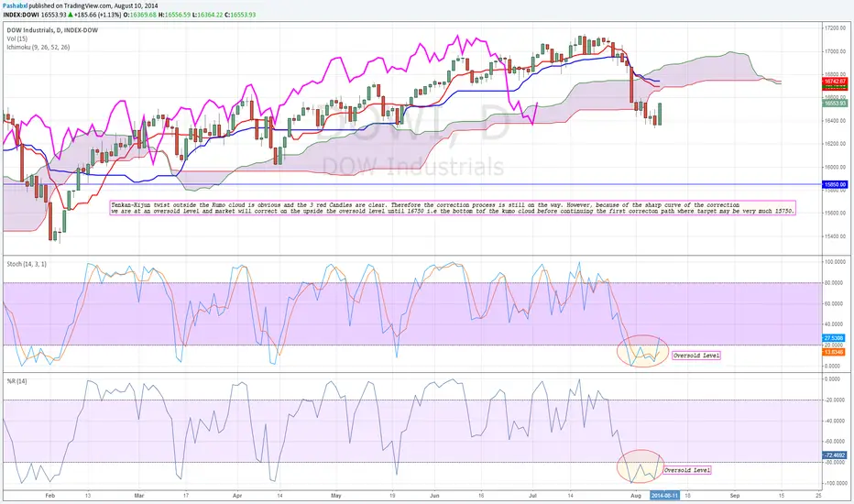Click the Sep label on the time axis
The width and height of the screenshot is (854, 504).
(735, 496)
